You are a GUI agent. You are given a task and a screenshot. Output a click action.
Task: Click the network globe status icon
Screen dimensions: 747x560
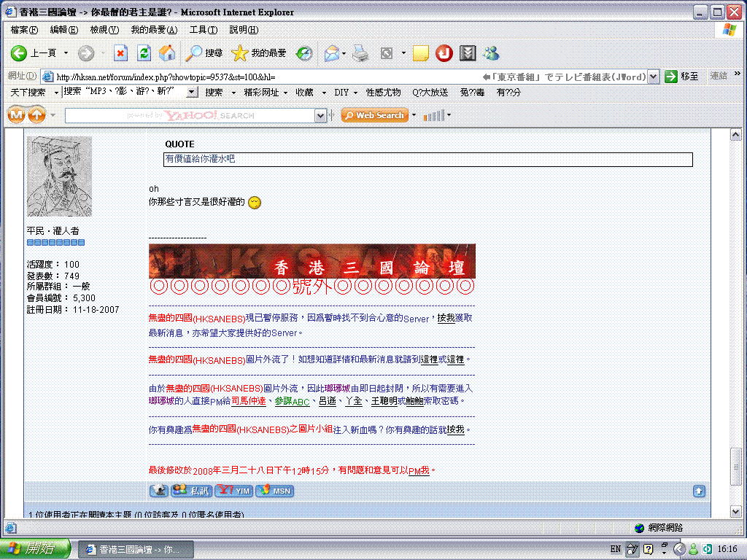point(639,528)
